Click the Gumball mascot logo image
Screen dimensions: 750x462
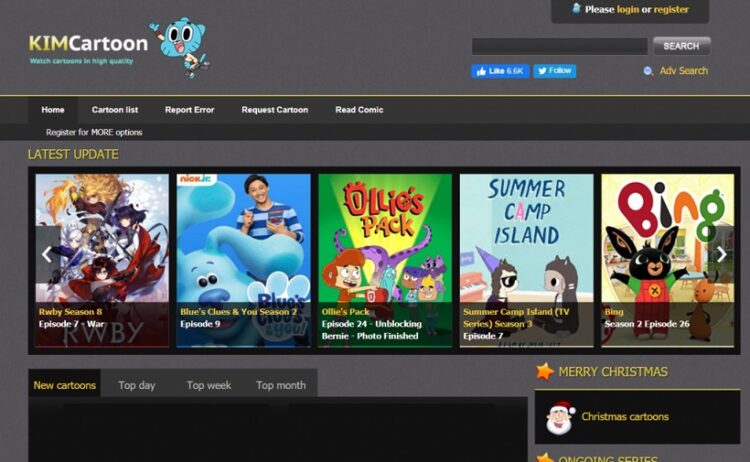point(181,47)
